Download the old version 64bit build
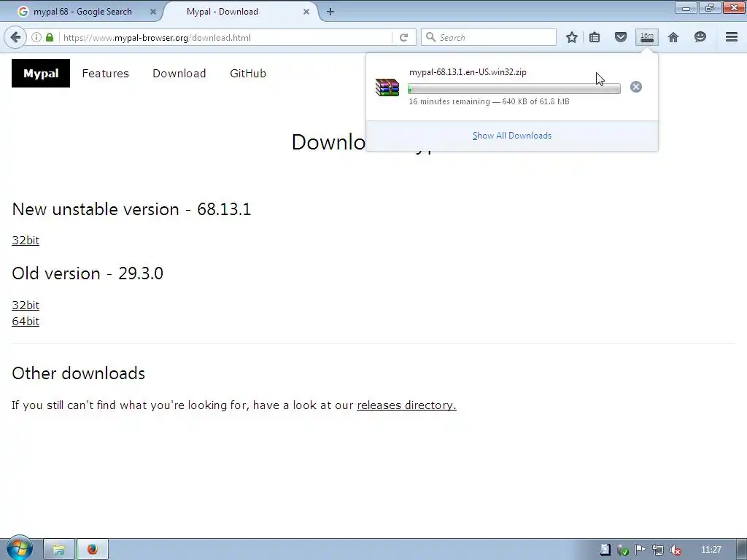The image size is (747, 560). [x=26, y=321]
